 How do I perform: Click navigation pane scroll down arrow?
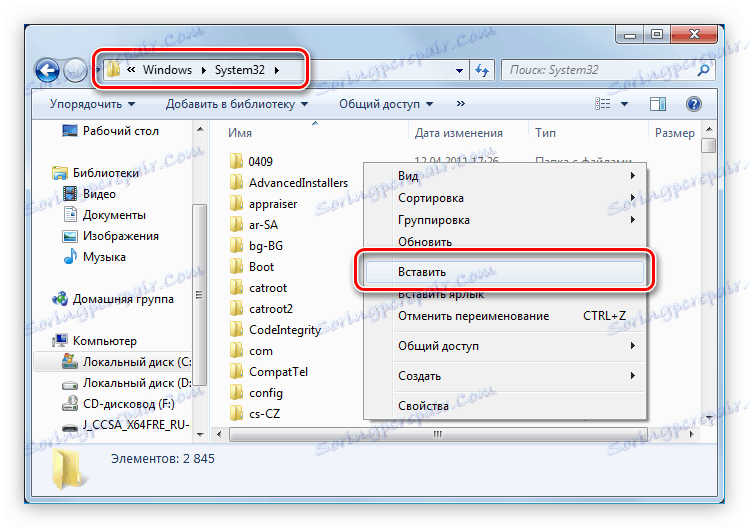pos(200,434)
